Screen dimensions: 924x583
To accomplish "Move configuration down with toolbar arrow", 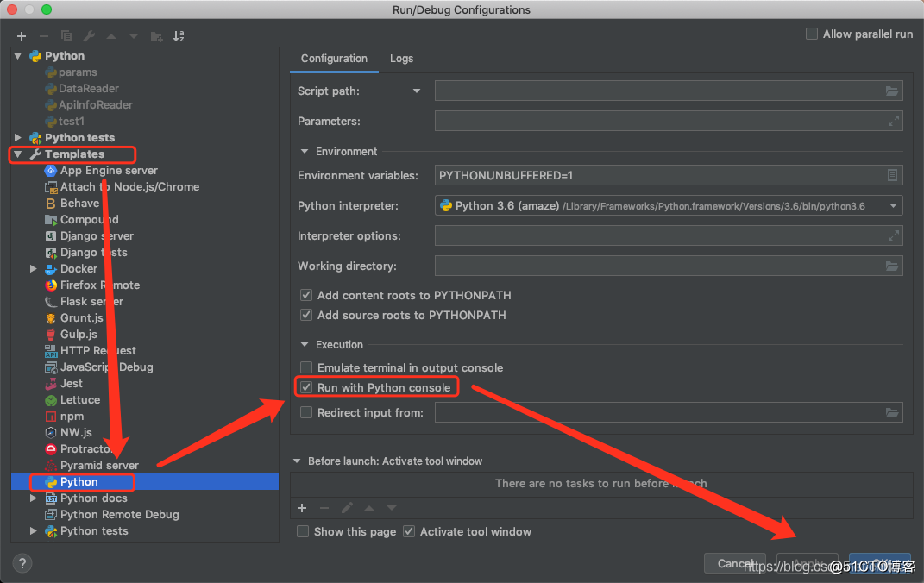I will point(134,36).
